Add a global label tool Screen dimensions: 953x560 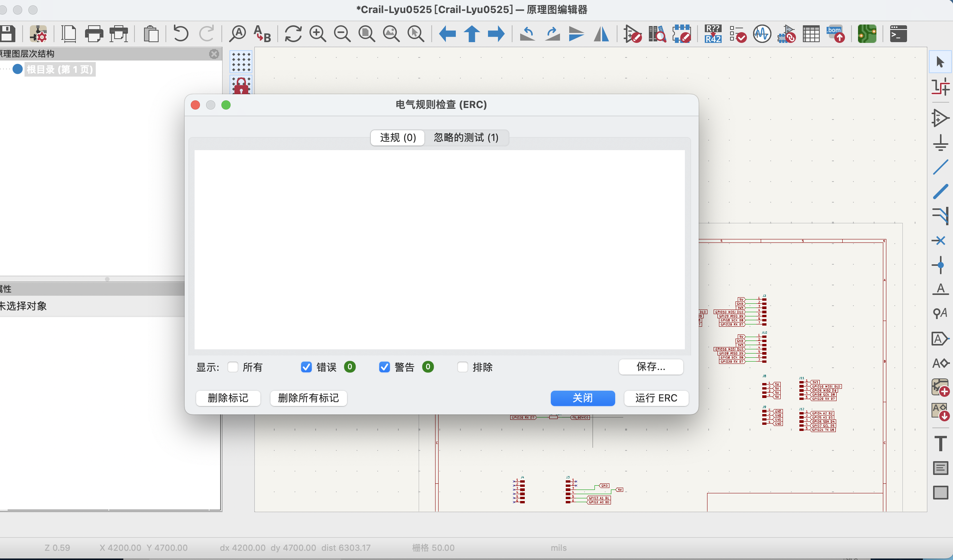coord(940,339)
